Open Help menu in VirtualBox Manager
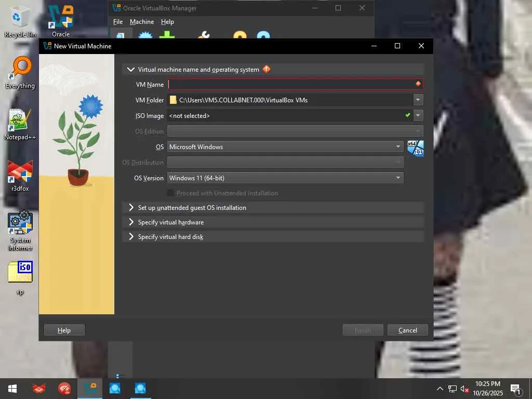 click(x=167, y=22)
